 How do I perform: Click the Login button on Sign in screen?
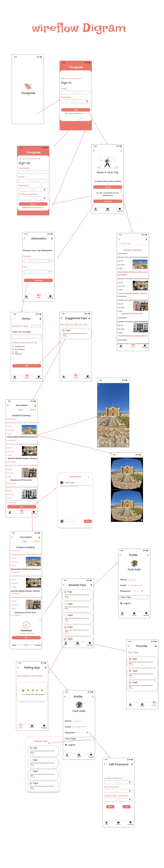pyautogui.click(x=75, y=110)
